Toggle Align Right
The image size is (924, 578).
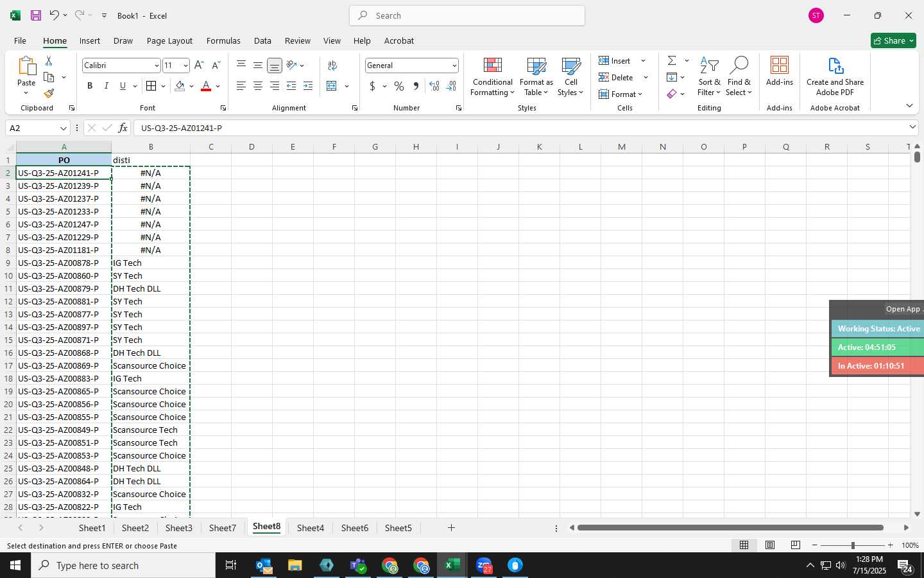(274, 86)
